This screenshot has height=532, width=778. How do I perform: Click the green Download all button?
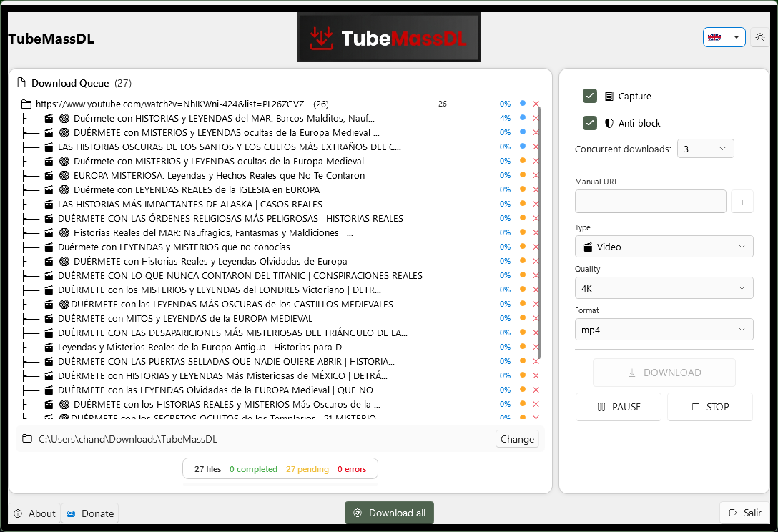click(389, 513)
